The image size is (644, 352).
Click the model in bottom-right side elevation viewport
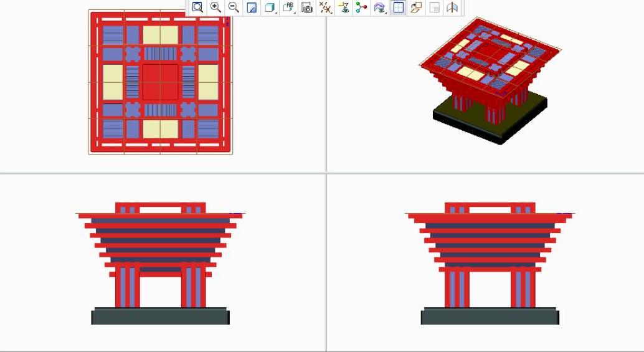(490, 264)
